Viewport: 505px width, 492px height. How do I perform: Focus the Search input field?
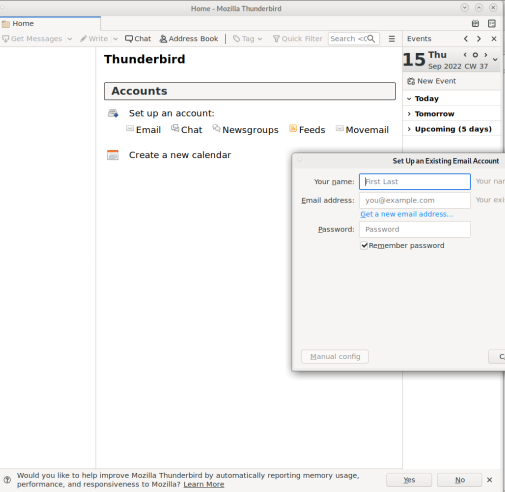353,39
